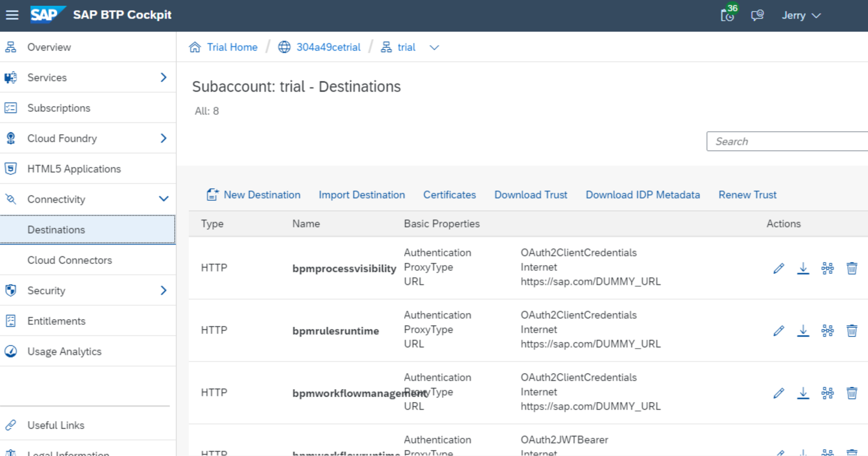
Task: Select Destinations under Connectivity
Action: 88,230
